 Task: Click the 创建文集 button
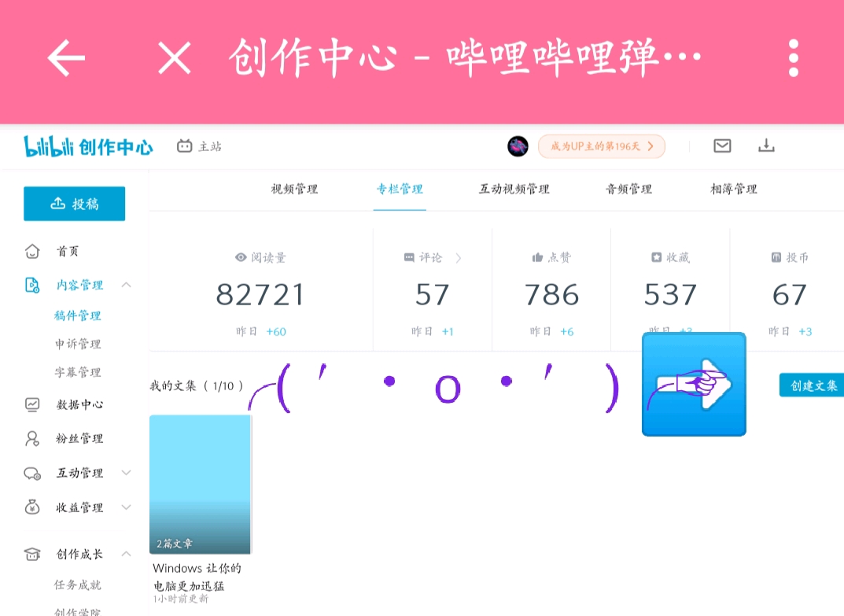tap(812, 385)
